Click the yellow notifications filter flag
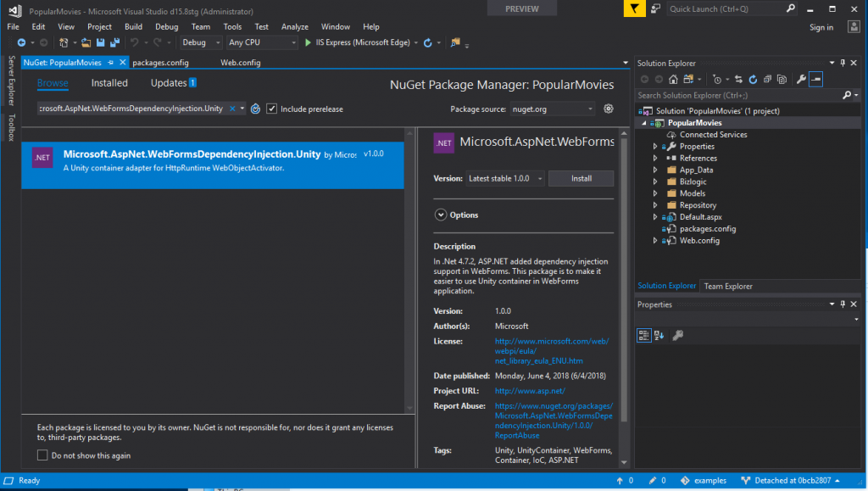The image size is (868, 491). 634,8
